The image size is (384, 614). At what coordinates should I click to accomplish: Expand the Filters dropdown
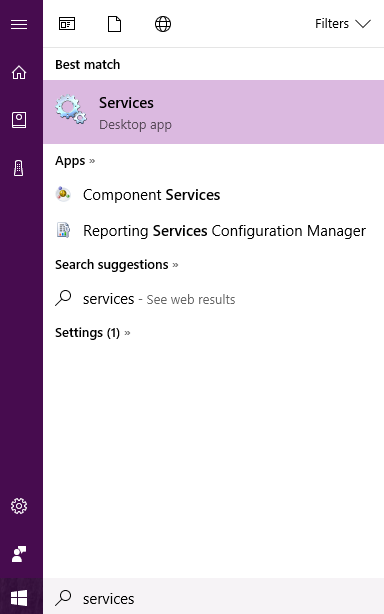click(x=343, y=24)
